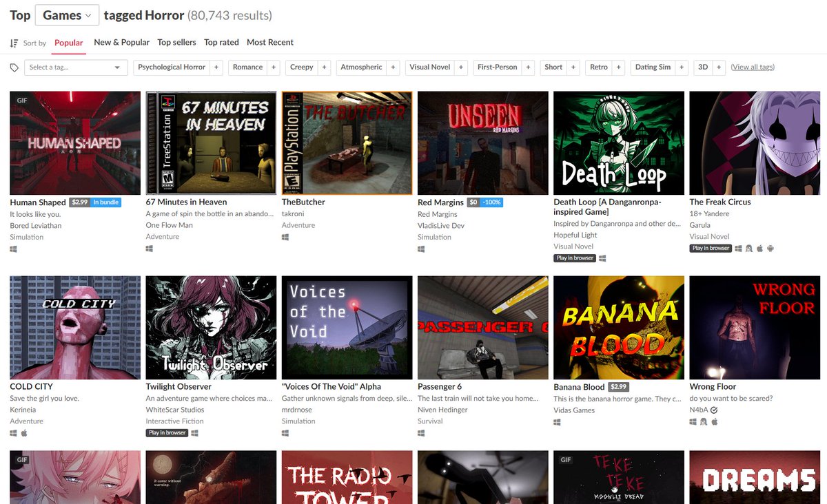Viewport: 827px width, 504px height.
Task: Click Android icon under The Freak Circus
Action: [x=770, y=248]
